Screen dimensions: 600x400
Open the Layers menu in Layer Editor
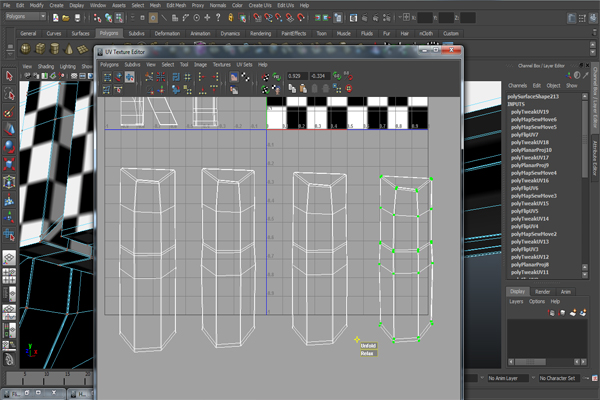coord(516,302)
